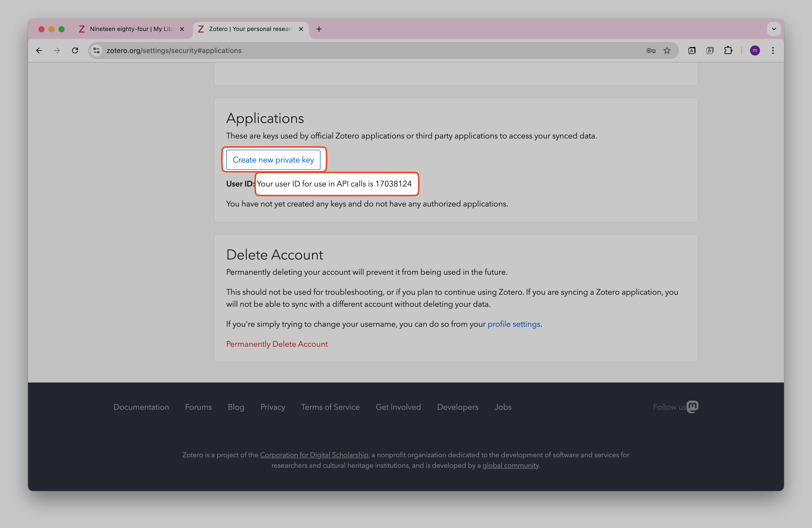Create a new private key

pos(273,160)
